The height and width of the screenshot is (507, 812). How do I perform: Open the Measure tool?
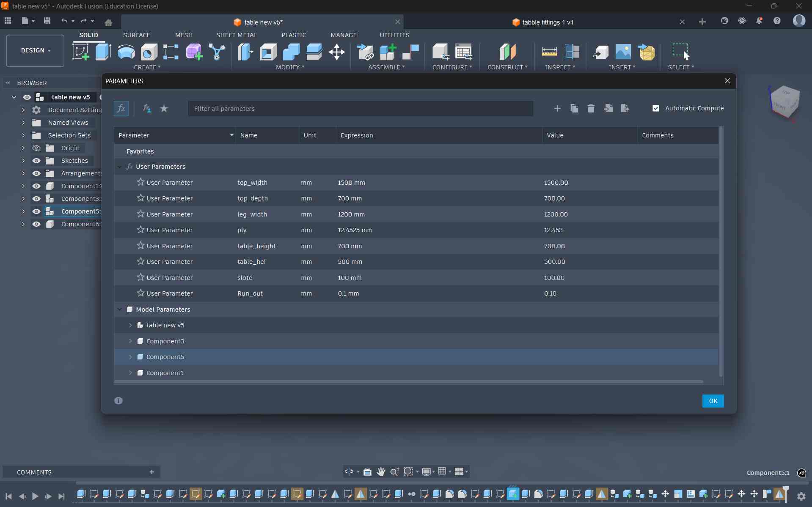click(x=549, y=52)
